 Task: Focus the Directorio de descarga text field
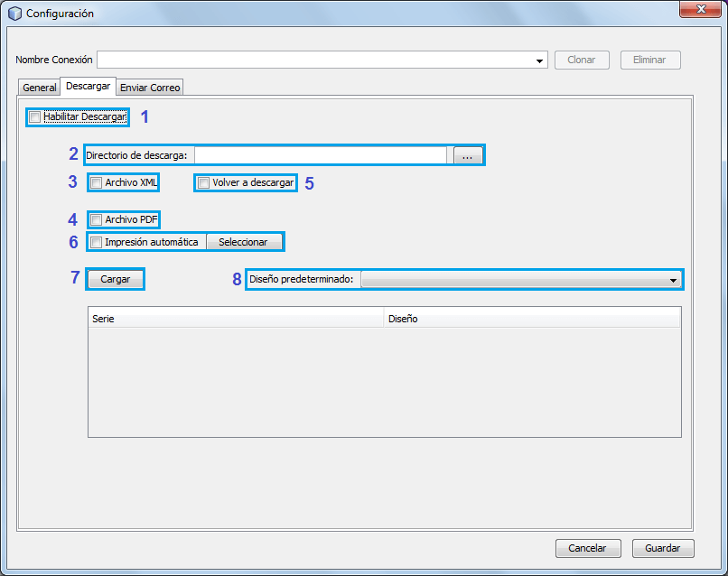[320, 155]
